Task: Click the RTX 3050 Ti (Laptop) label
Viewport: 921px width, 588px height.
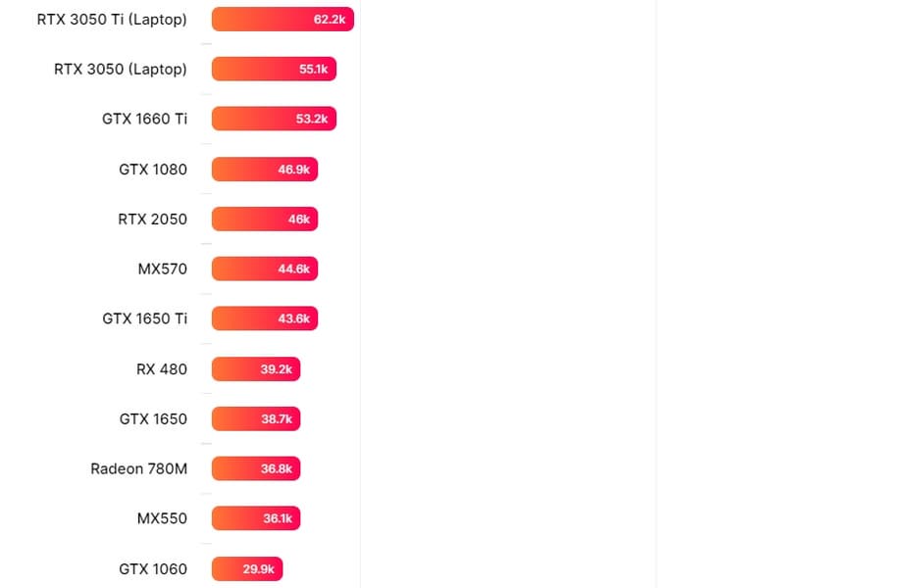Action: 112,20
